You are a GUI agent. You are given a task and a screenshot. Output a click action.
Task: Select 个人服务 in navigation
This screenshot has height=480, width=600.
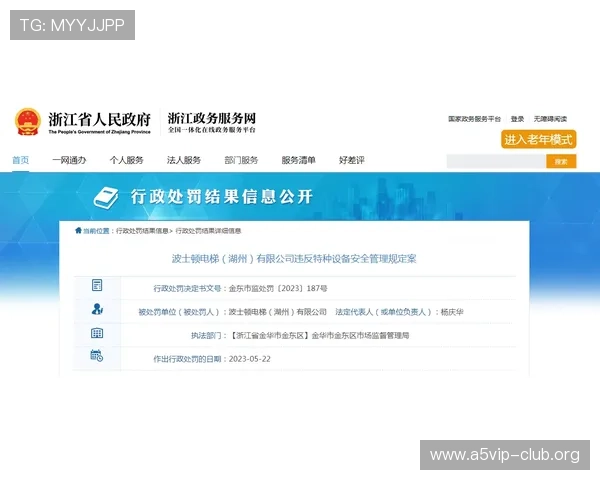pos(127,160)
